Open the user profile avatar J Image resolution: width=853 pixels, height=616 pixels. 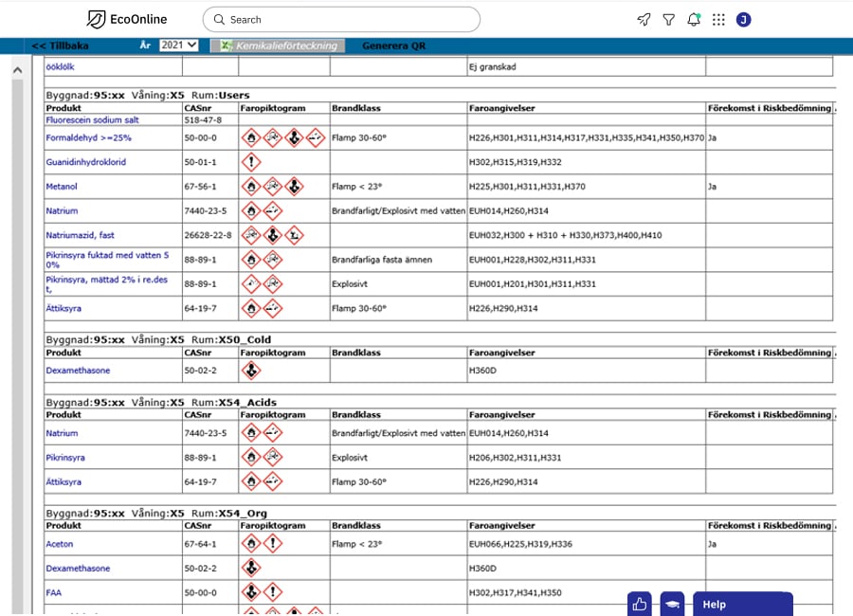click(744, 19)
